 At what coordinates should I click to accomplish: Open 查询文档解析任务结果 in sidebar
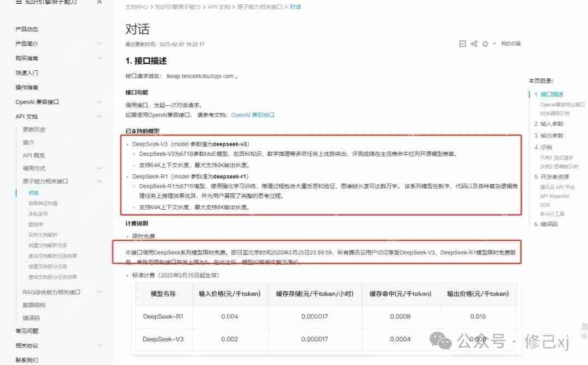click(x=52, y=256)
